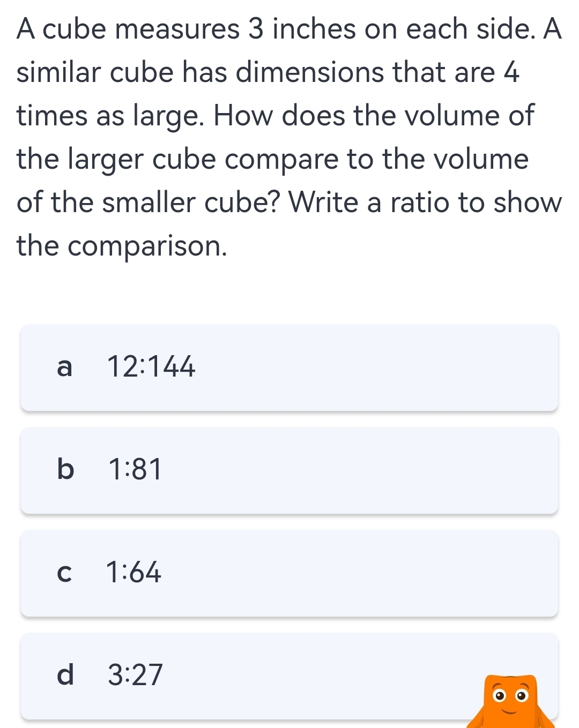
Task: Tap the letter d label
Action: click(x=65, y=676)
